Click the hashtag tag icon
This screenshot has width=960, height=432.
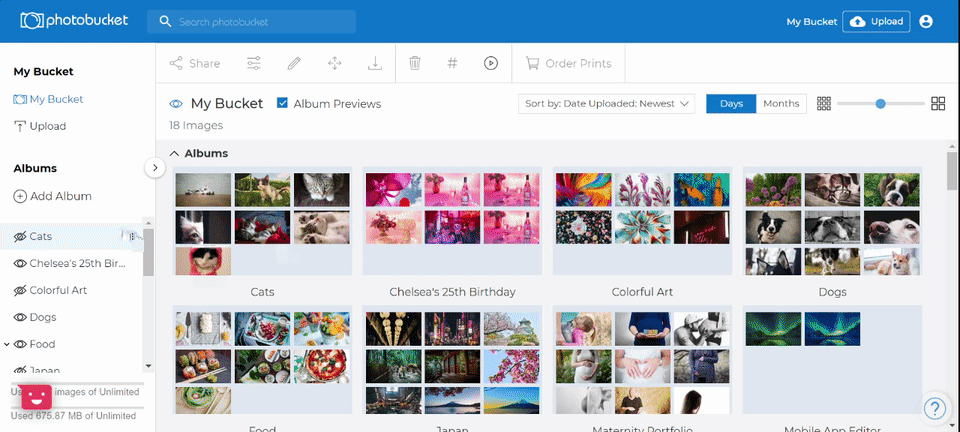[x=452, y=62]
